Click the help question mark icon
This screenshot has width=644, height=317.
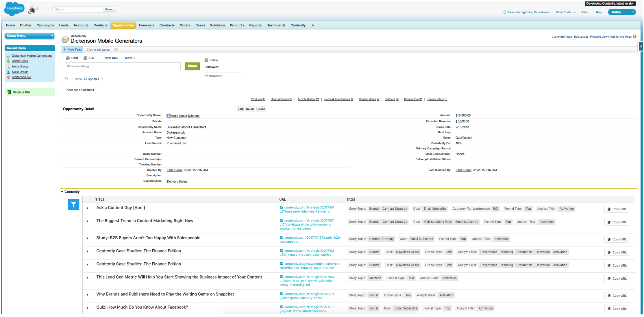[x=634, y=36]
